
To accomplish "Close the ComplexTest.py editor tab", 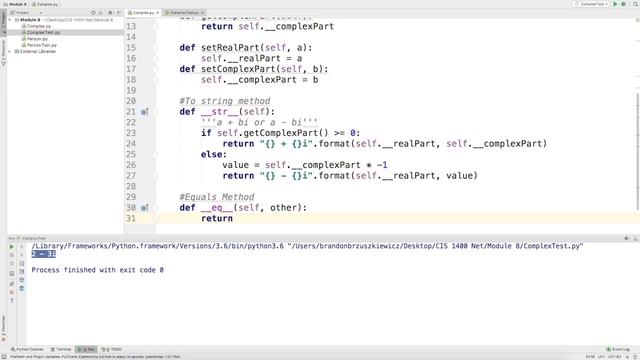I will 202,13.
